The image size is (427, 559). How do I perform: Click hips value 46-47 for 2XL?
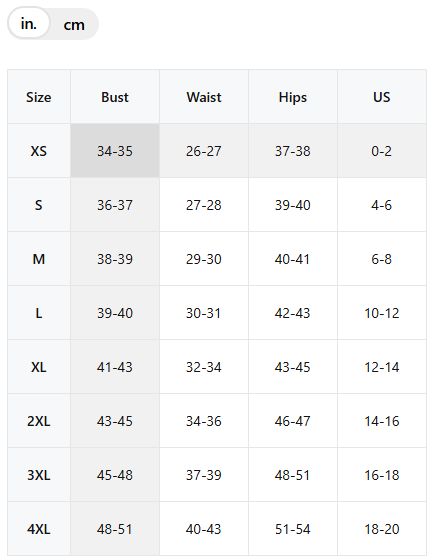(x=293, y=421)
